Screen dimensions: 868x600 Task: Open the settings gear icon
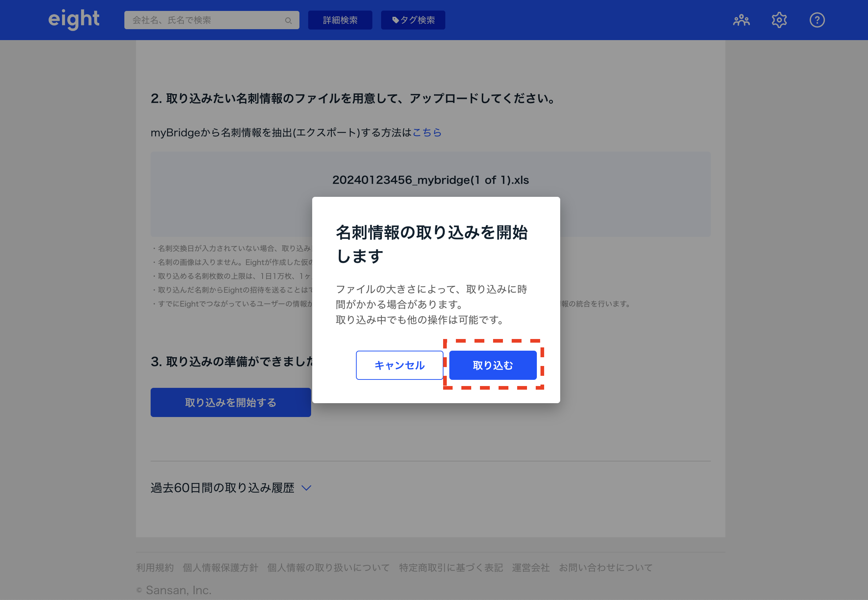(x=779, y=20)
